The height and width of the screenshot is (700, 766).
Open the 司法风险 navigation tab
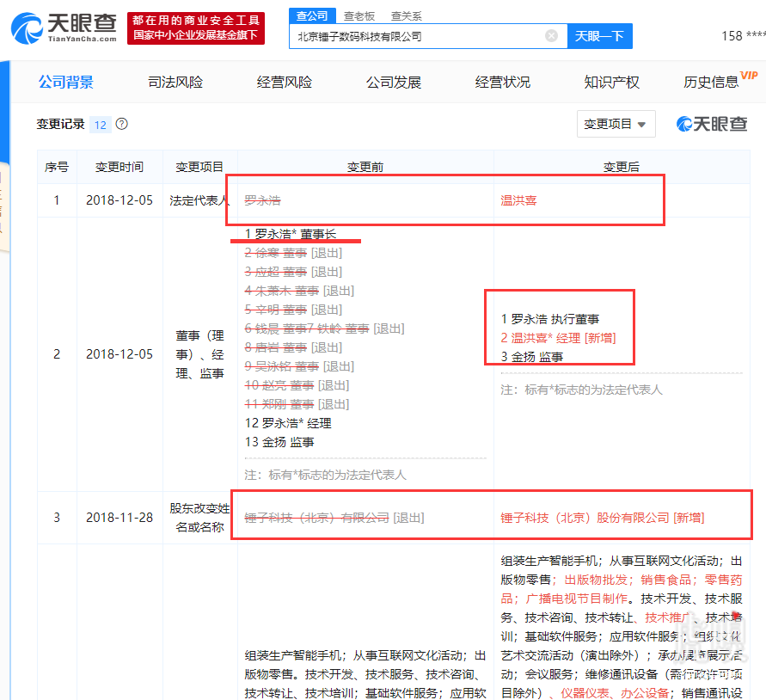175,82
